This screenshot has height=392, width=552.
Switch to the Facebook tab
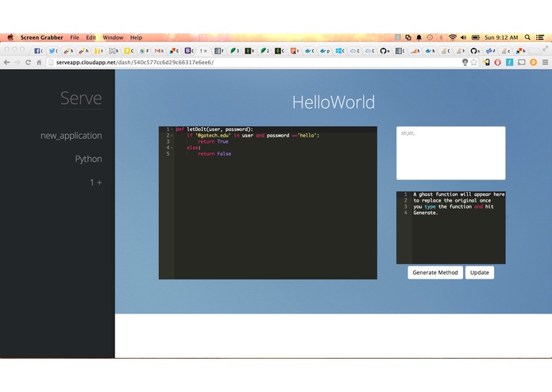pos(38,51)
